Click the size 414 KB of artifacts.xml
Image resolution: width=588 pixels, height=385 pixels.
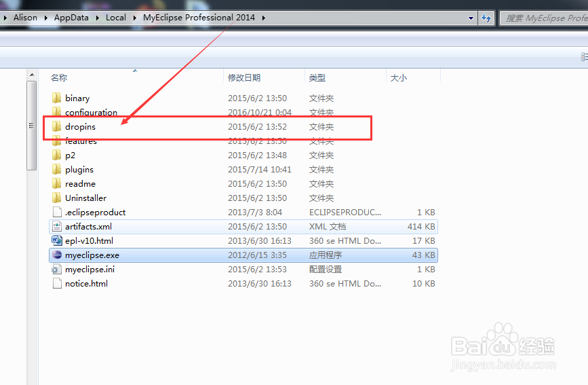(421, 227)
